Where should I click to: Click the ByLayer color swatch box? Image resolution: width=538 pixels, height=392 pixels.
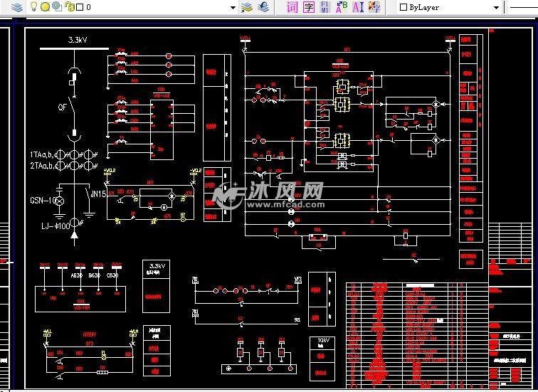[403, 7]
